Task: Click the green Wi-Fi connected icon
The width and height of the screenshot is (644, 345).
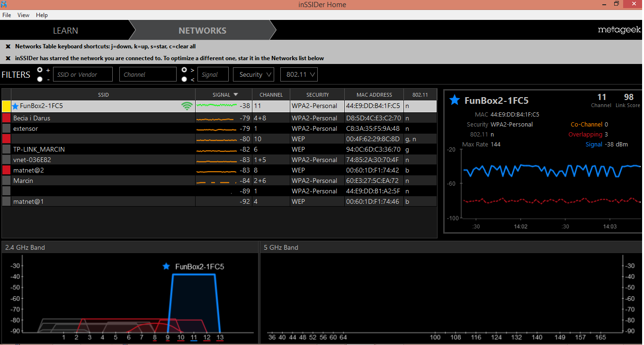Action: (x=187, y=106)
